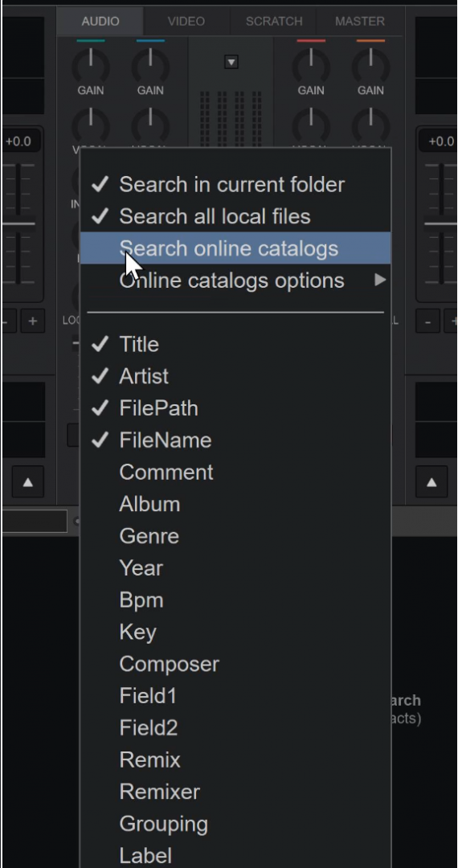This screenshot has width=458, height=868.
Task: Click the search input box
Action: [x=35, y=522]
